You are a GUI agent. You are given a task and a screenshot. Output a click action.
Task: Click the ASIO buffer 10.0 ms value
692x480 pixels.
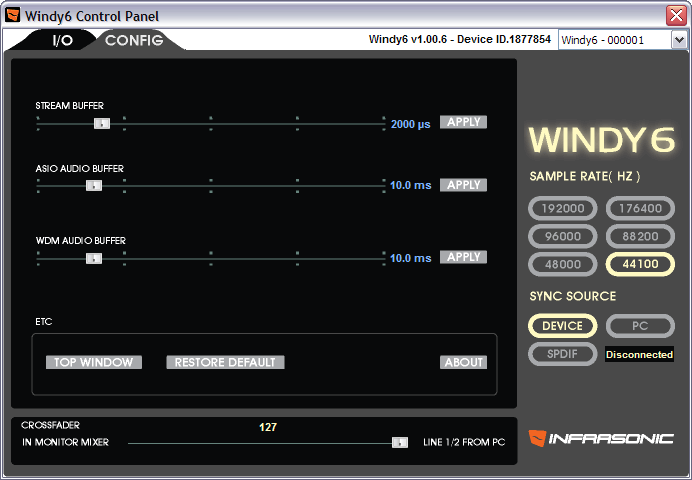pos(410,185)
